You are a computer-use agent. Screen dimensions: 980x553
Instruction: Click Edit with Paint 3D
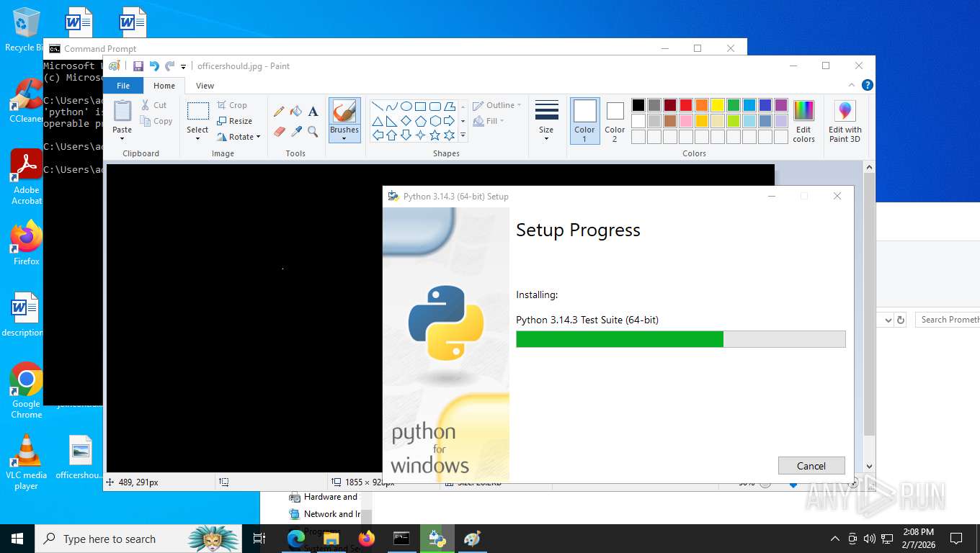(x=845, y=121)
